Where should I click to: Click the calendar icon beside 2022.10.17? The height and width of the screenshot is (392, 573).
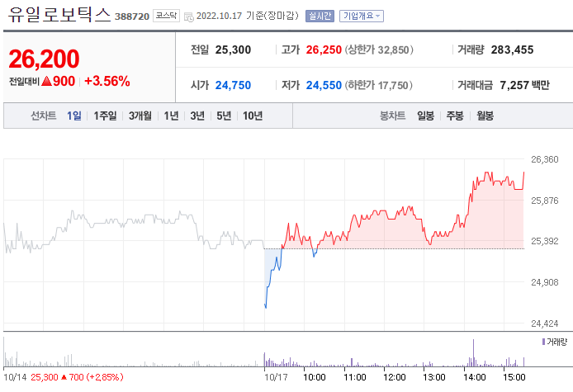(189, 17)
